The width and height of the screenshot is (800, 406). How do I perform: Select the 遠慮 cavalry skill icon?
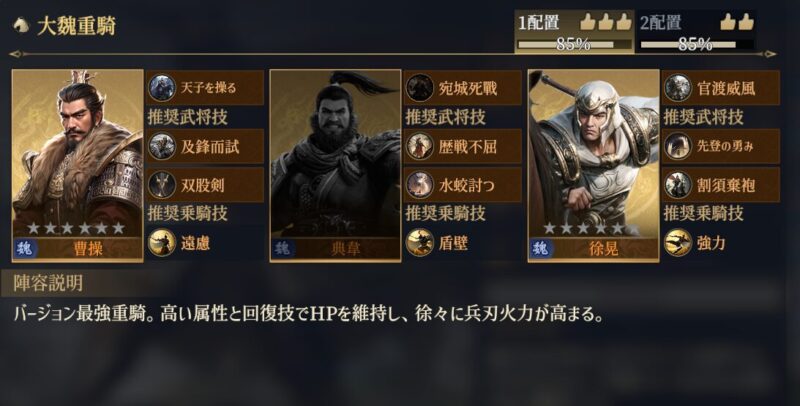(162, 242)
